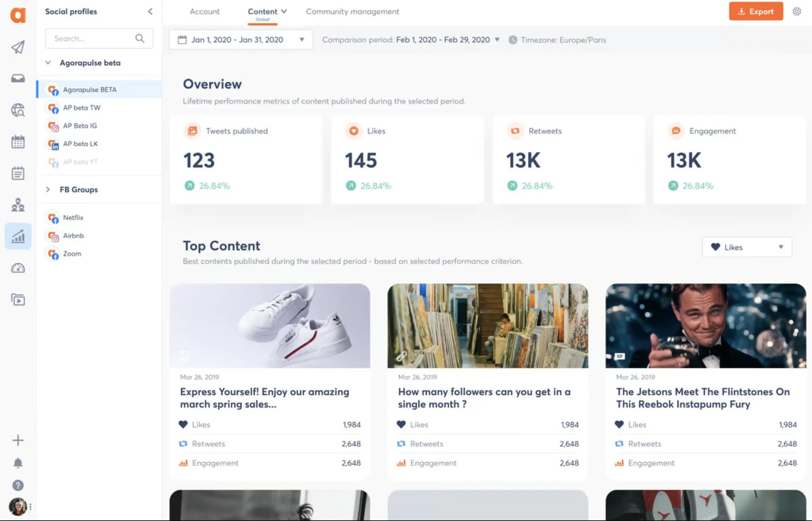Click the user/audience management icon
The image size is (812, 521).
(17, 205)
